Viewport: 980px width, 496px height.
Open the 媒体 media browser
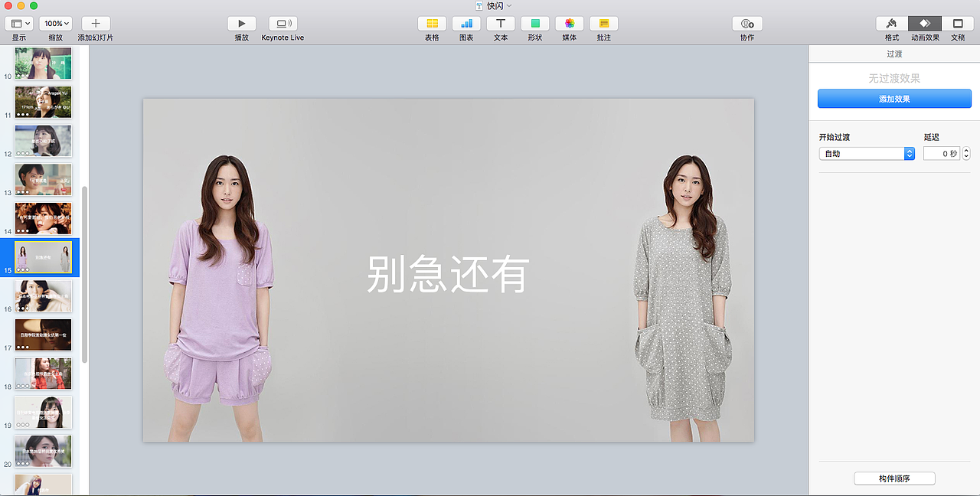click(569, 24)
